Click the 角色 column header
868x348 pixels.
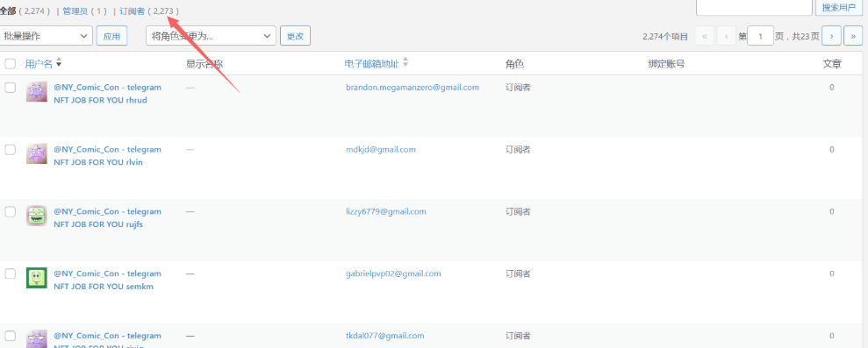tap(514, 64)
